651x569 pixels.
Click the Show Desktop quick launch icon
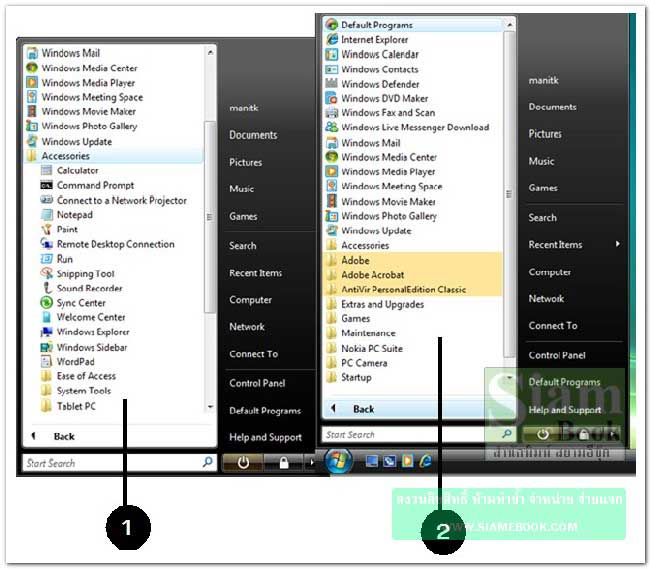pyautogui.click(x=372, y=461)
